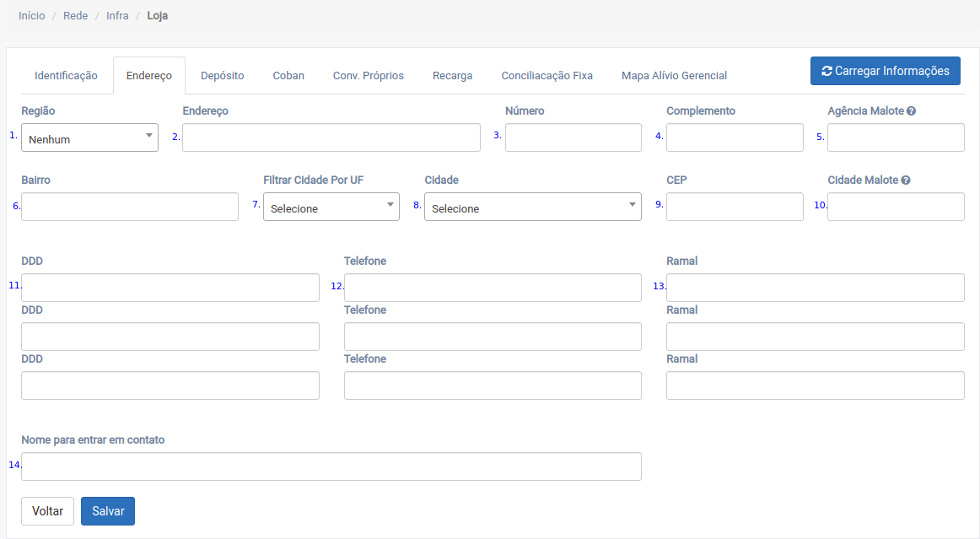Open the Cidade selection dropdown

click(532, 208)
